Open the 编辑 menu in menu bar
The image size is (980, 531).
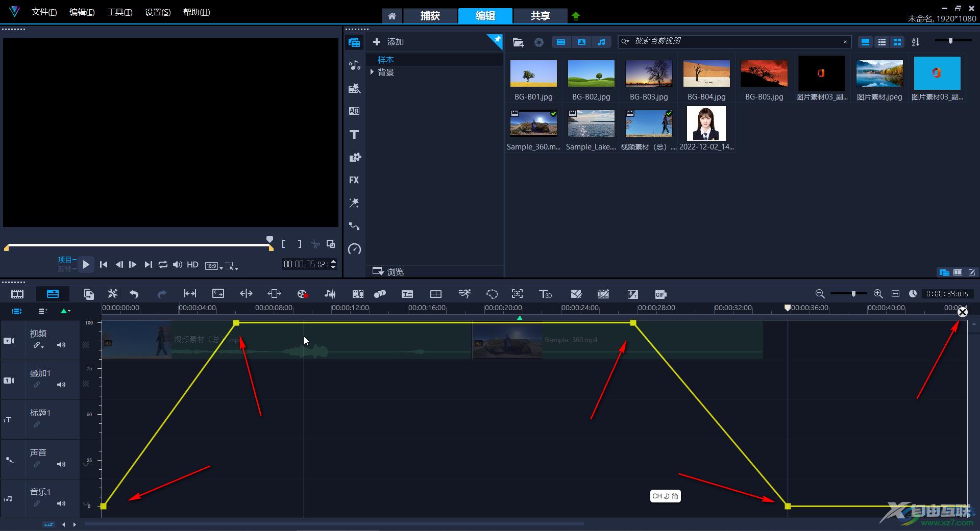[82, 12]
